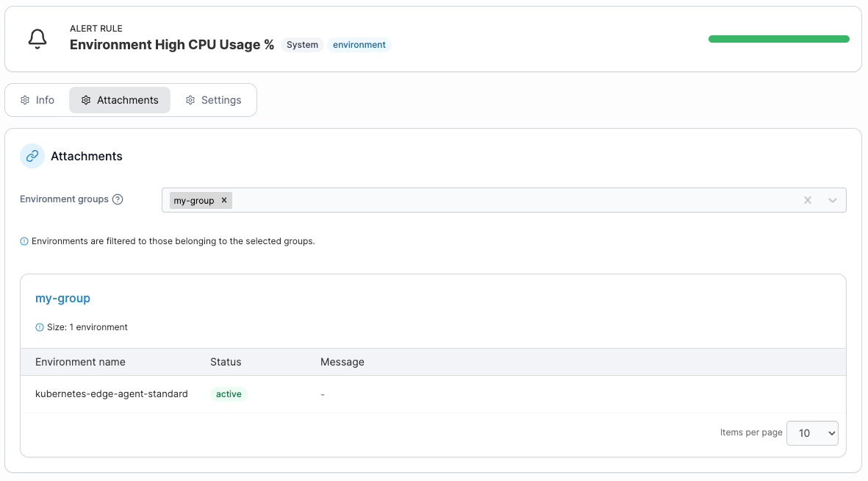Click the my-group chip label

(194, 201)
